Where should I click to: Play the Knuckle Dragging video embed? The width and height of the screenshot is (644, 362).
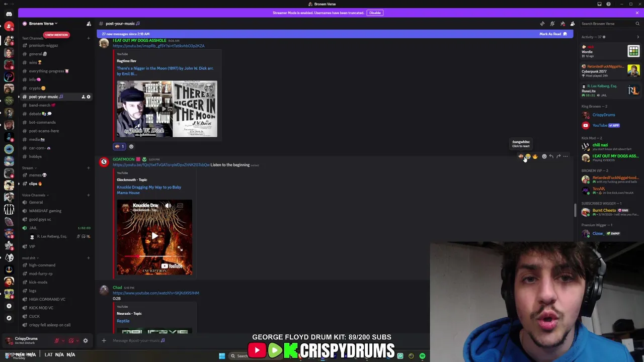(154, 236)
